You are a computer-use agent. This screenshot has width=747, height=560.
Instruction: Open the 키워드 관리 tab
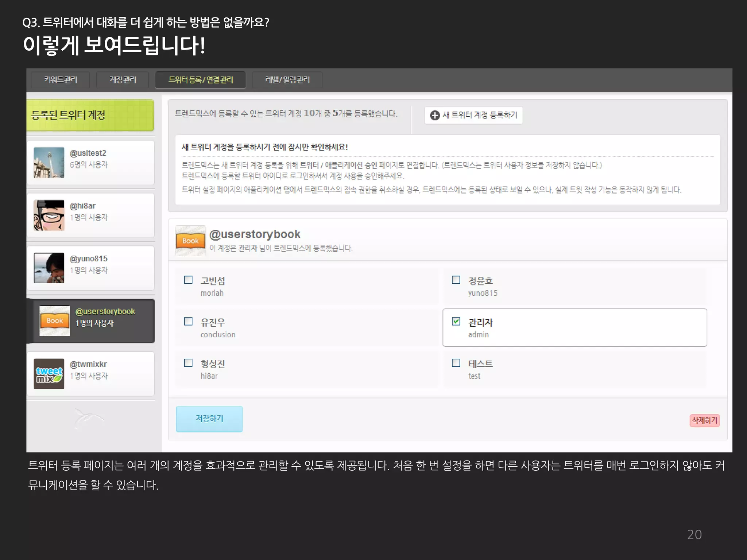[x=60, y=80]
